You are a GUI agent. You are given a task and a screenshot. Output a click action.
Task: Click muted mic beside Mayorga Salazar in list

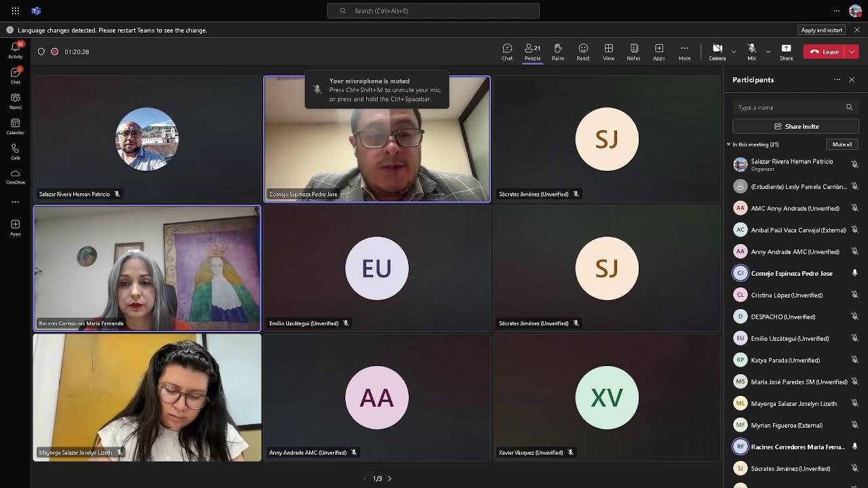pos(854,403)
